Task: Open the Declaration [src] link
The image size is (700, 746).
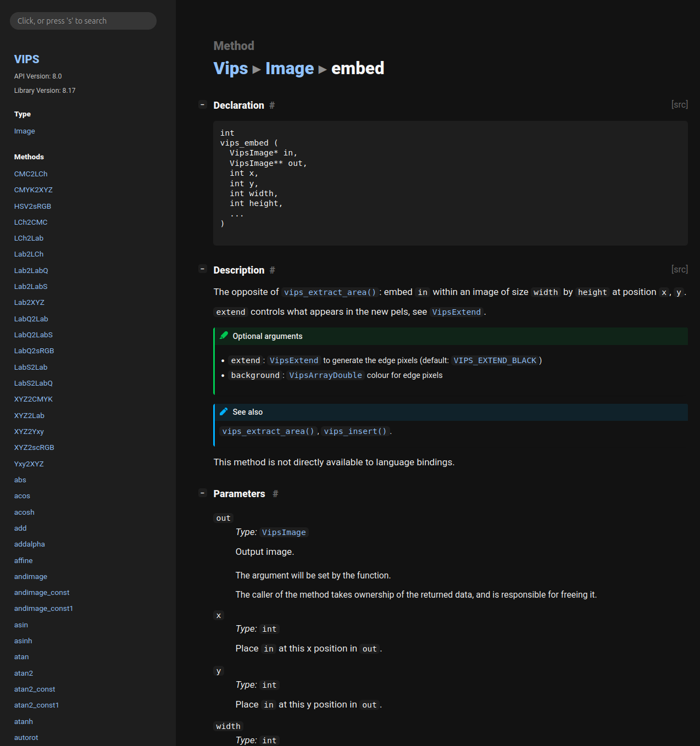Action: 679,104
